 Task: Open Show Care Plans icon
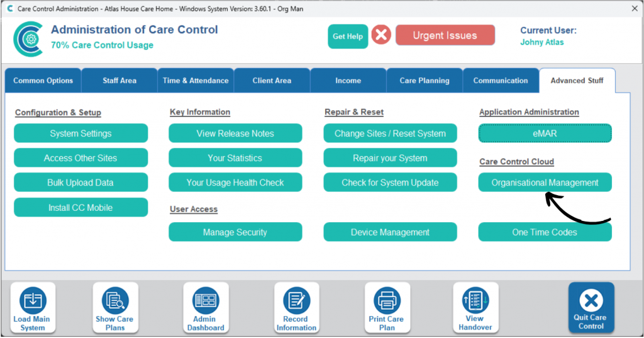(x=116, y=308)
